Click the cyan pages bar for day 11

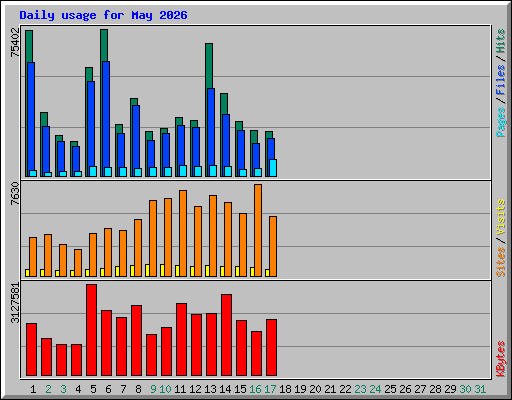tap(183, 171)
